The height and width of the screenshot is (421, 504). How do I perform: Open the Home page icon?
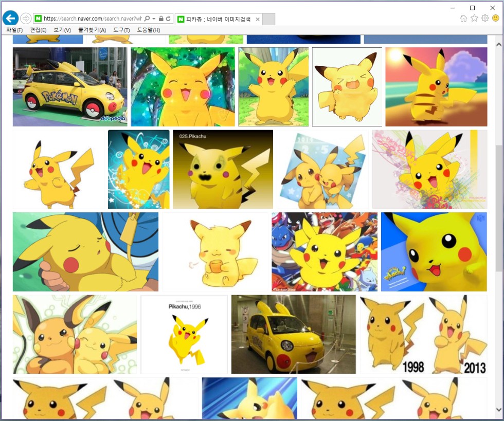[x=463, y=19]
